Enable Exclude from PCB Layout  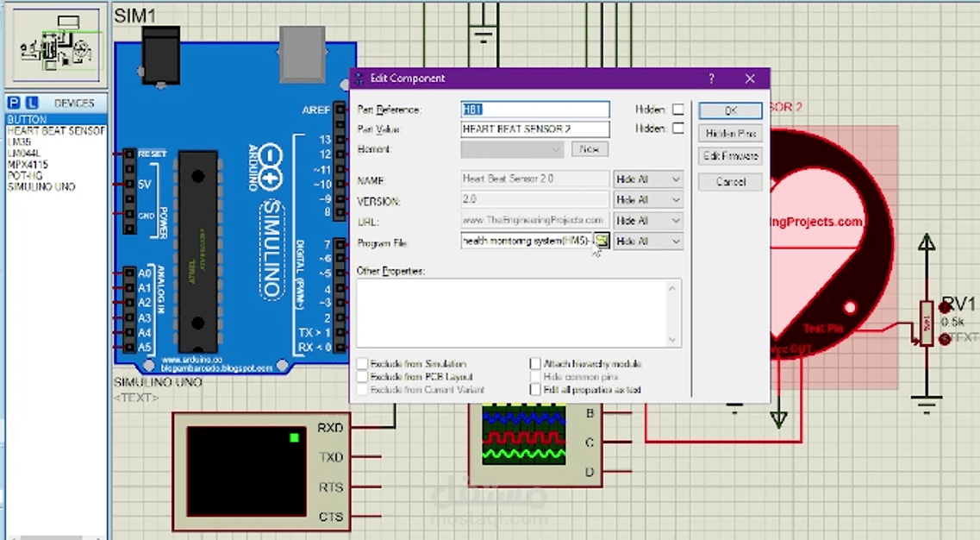pyautogui.click(x=363, y=377)
